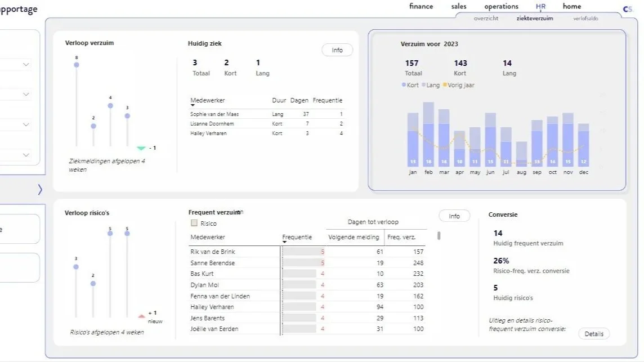Click the CS logo icon
This screenshot has height=362, width=644.
pos(627,9)
